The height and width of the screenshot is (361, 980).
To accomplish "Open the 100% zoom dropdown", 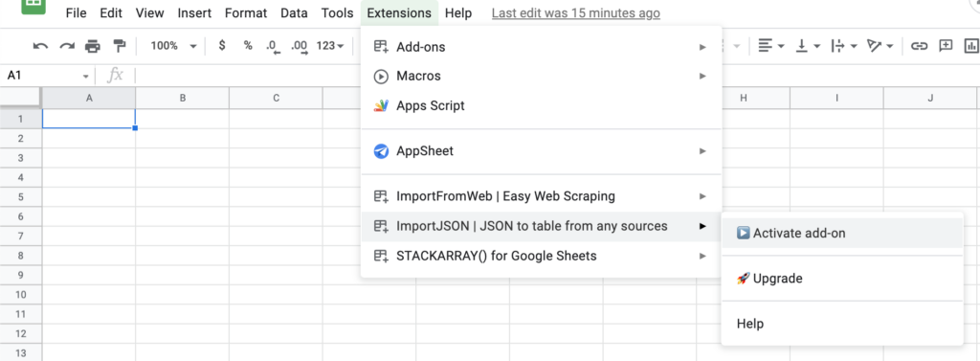I will (173, 46).
